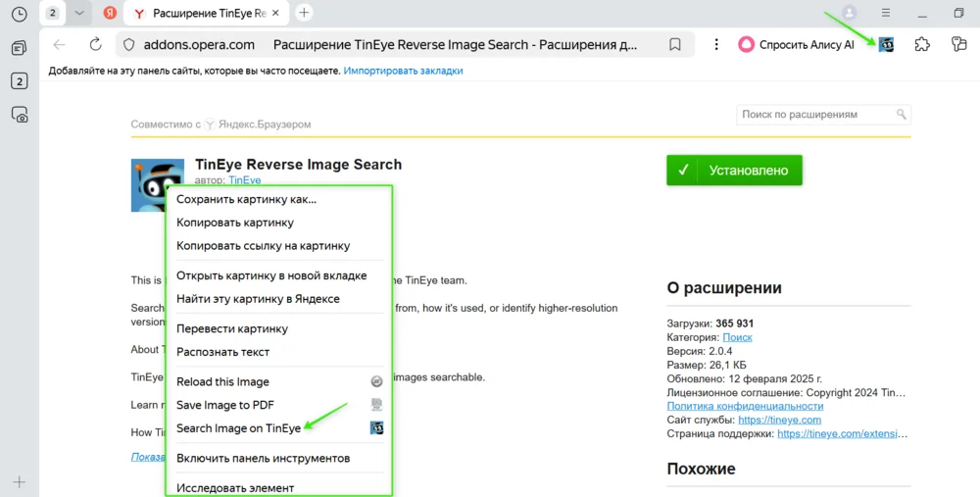The width and height of the screenshot is (980, 497).
Task: Click the rightmost toolbar panel icon
Action: (x=958, y=44)
